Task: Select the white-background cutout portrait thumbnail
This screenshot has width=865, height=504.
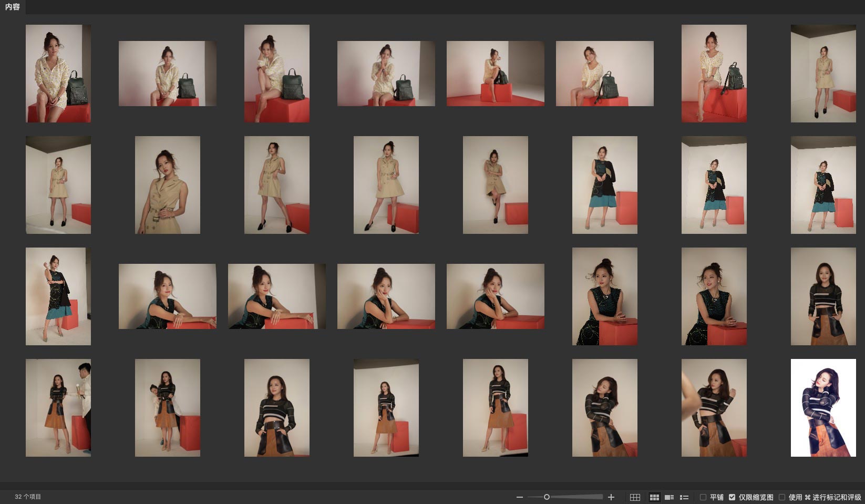Action: pos(823,408)
